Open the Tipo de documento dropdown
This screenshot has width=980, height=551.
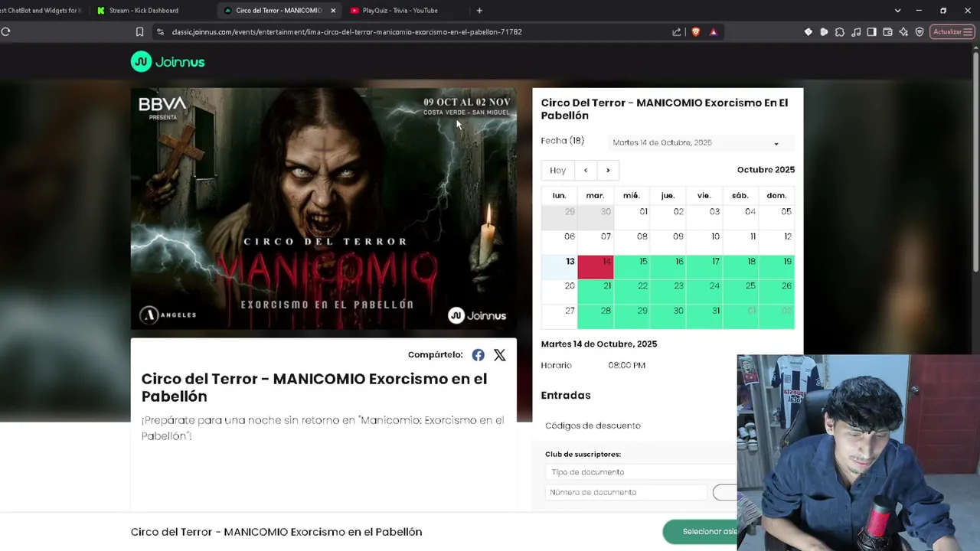(x=641, y=472)
